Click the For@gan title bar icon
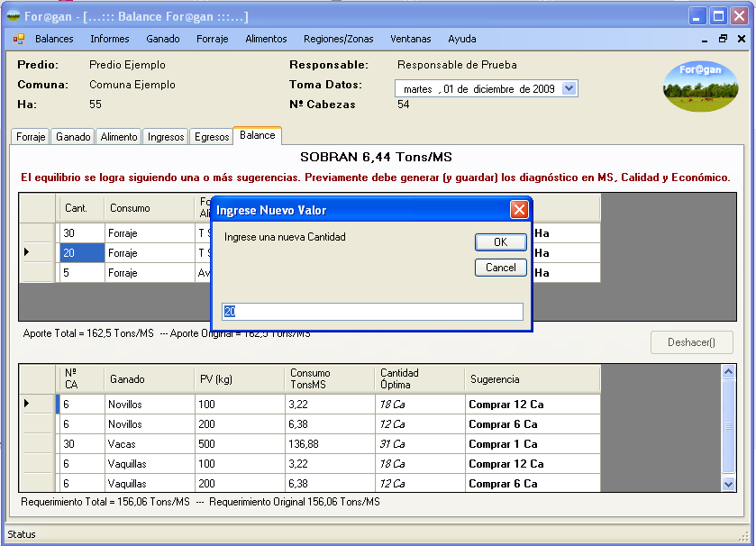The height and width of the screenshot is (546, 756). [14, 15]
